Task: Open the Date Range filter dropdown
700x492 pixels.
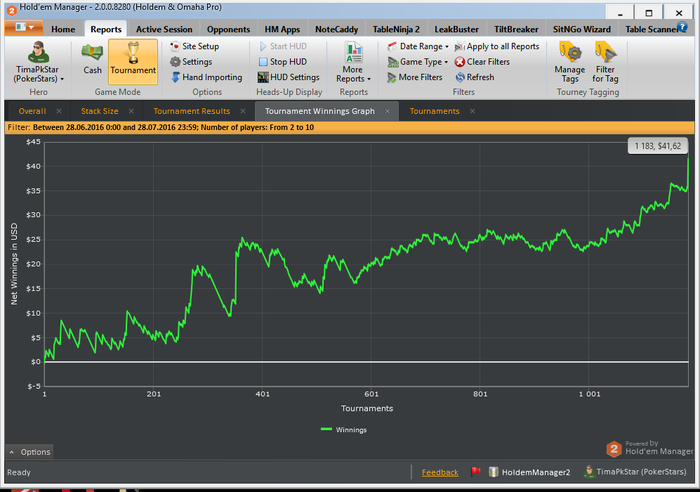Action: pos(418,46)
